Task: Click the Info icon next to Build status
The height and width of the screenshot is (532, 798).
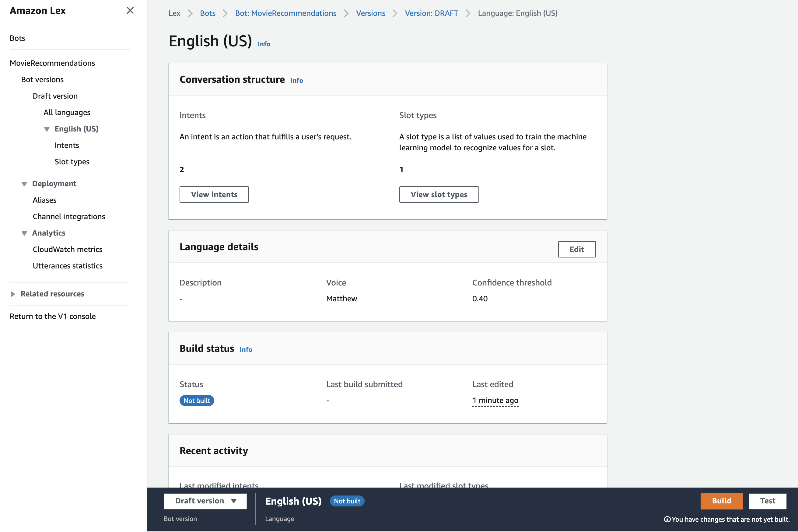Action: pos(245,349)
